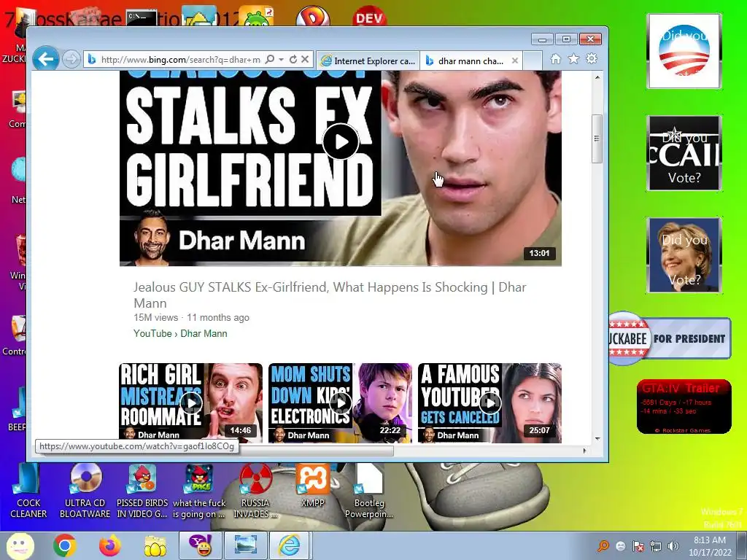The image size is (747, 560).
Task: Maximize the Internet Explorer window
Action: pyautogui.click(x=566, y=39)
